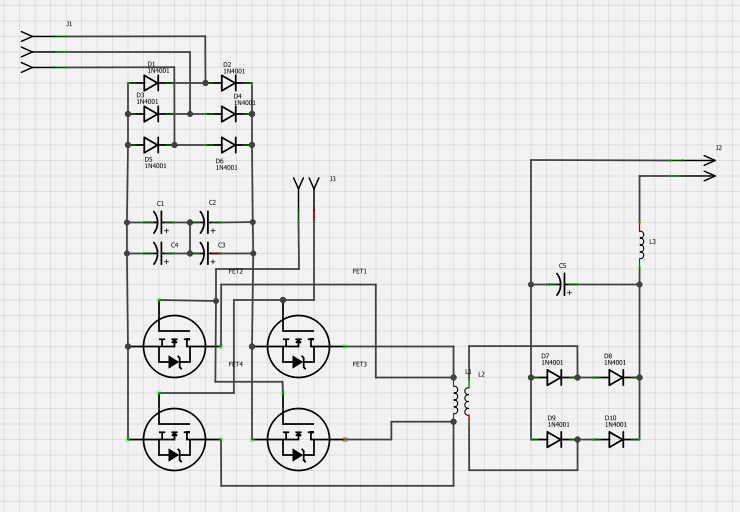Select capacitor C2 symbol
Screen dimensions: 740x512
[206, 222]
